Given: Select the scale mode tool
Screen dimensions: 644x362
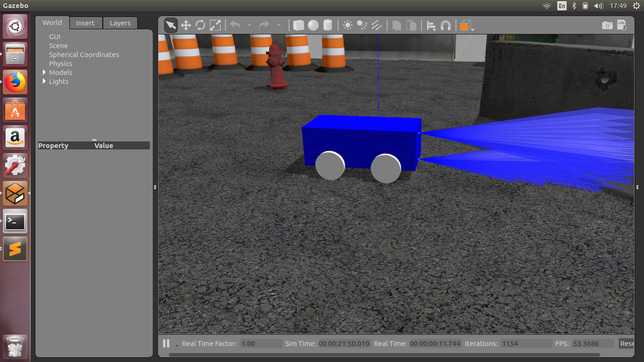Looking at the screenshot, I should point(215,25).
